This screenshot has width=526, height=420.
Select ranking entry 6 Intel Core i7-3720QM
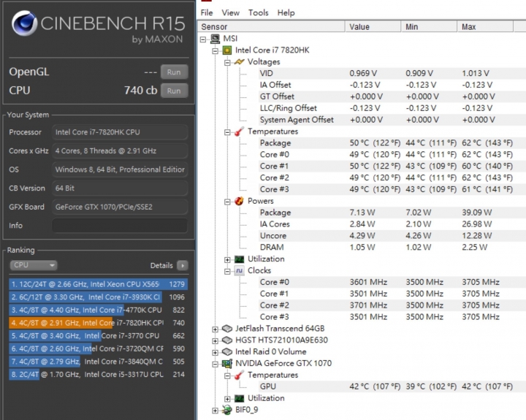click(x=99, y=348)
